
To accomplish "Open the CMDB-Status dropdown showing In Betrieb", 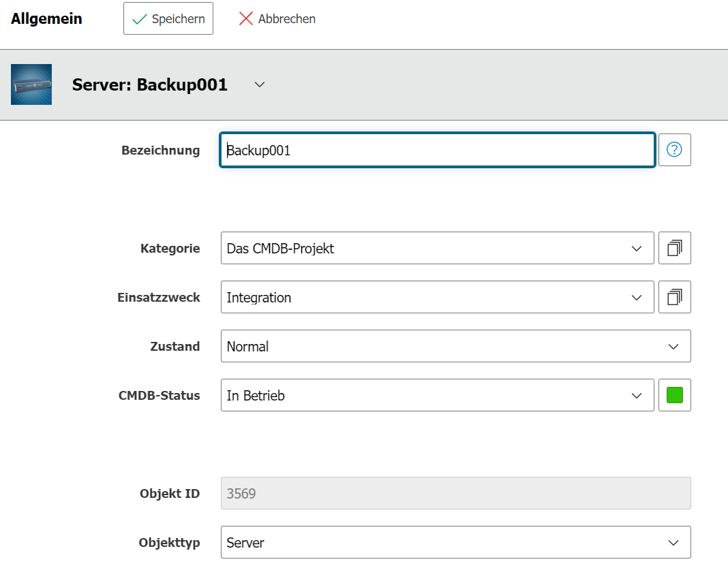I will pyautogui.click(x=437, y=395).
